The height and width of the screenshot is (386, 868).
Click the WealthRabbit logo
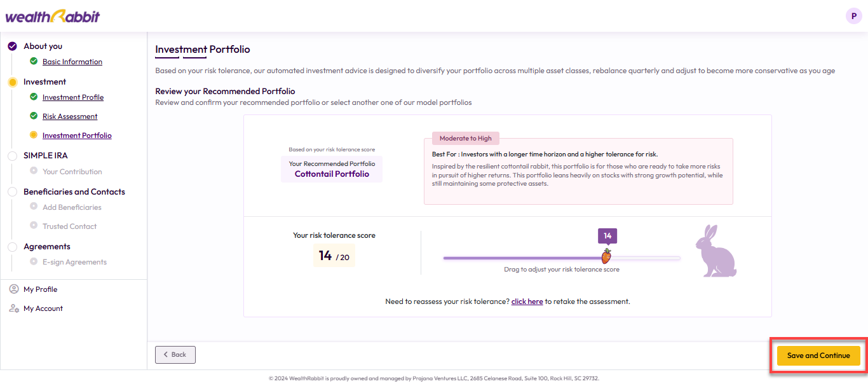tap(53, 16)
